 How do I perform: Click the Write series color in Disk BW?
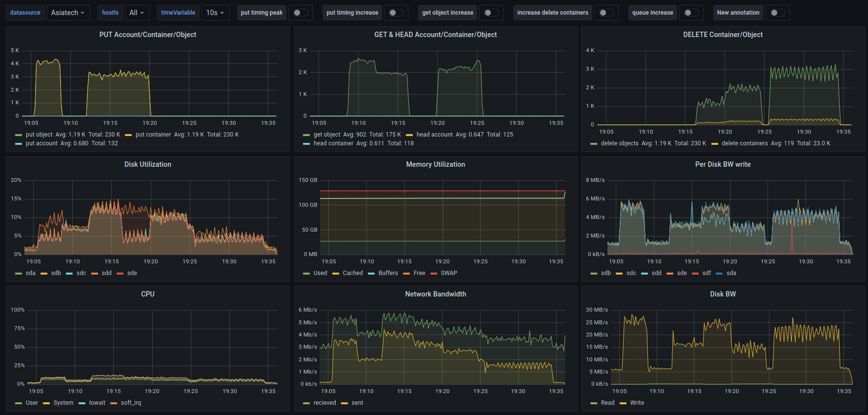623,403
